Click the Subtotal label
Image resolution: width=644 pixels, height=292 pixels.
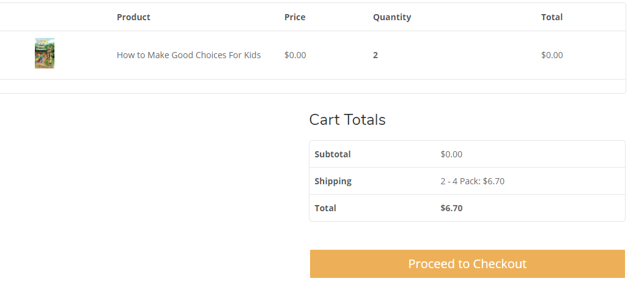click(x=333, y=154)
